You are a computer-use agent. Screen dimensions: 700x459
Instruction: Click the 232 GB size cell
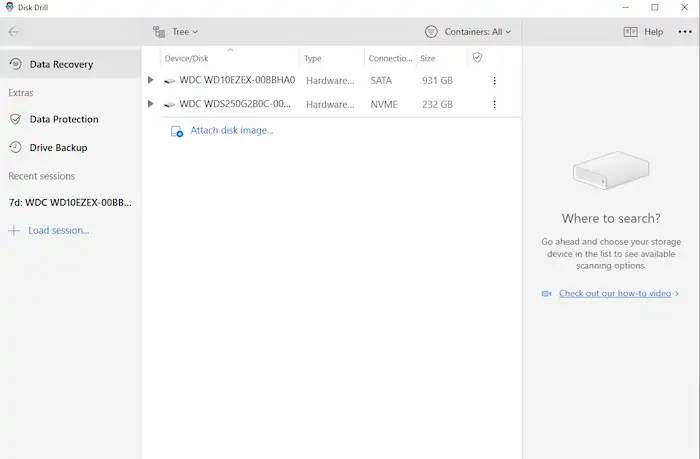(x=438, y=104)
